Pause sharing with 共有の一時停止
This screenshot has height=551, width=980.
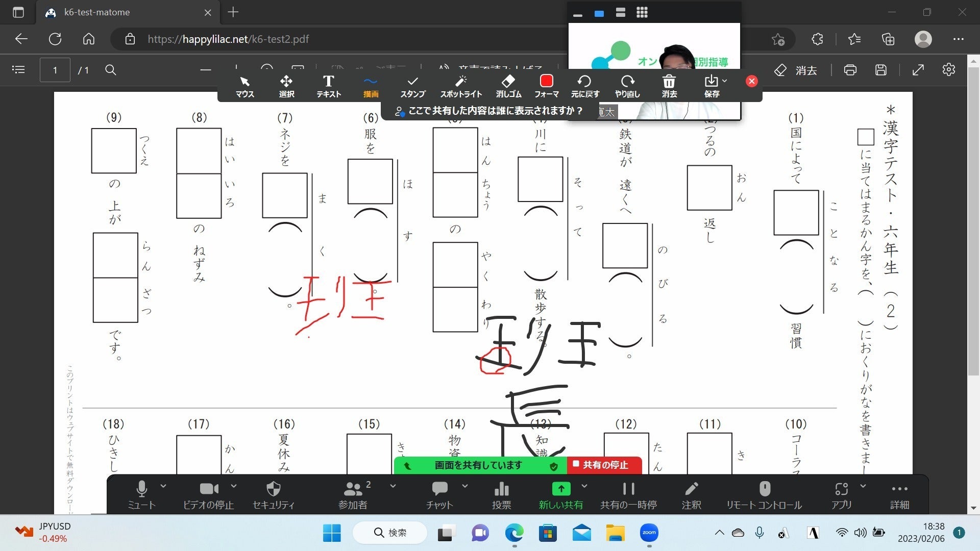pos(628,495)
